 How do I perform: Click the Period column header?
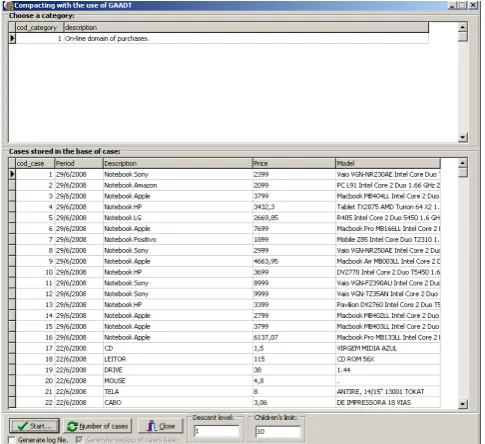(x=79, y=163)
